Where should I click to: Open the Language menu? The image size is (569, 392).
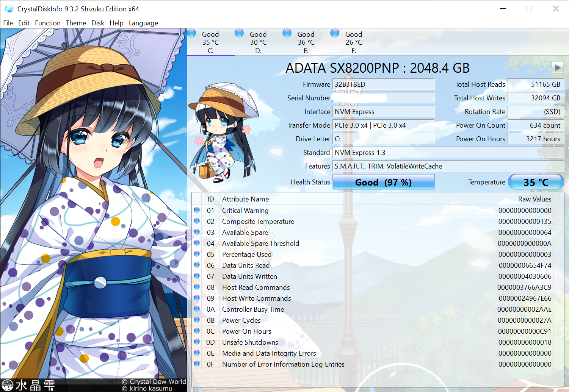point(143,23)
